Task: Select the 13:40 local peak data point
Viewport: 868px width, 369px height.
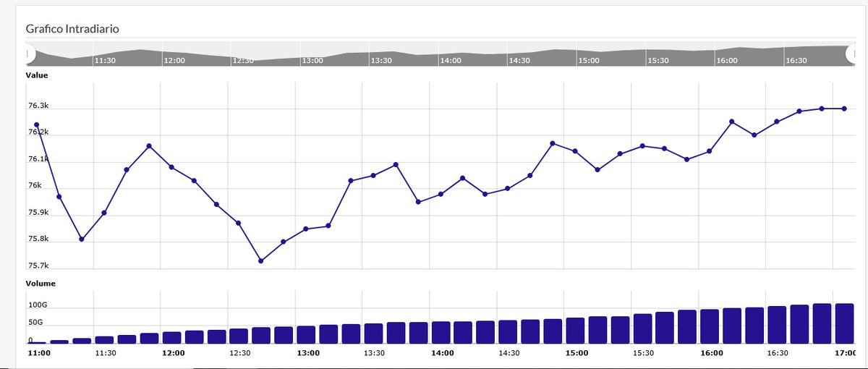Action: click(396, 165)
